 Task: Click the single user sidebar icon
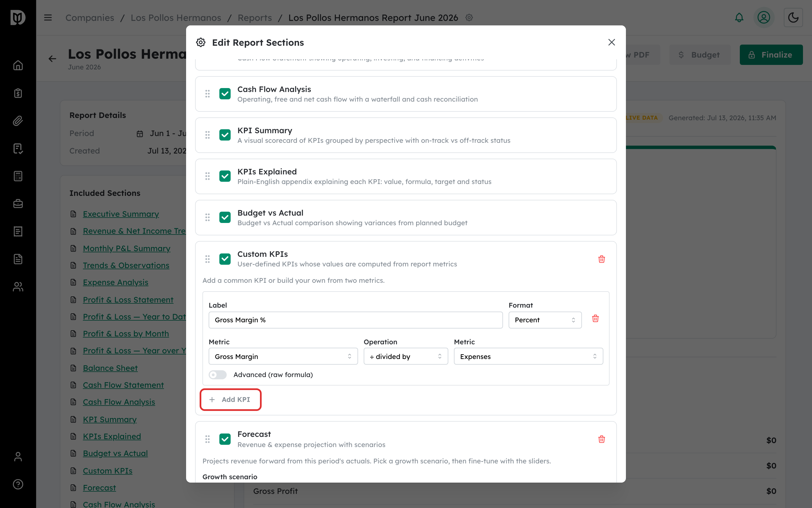click(x=18, y=457)
